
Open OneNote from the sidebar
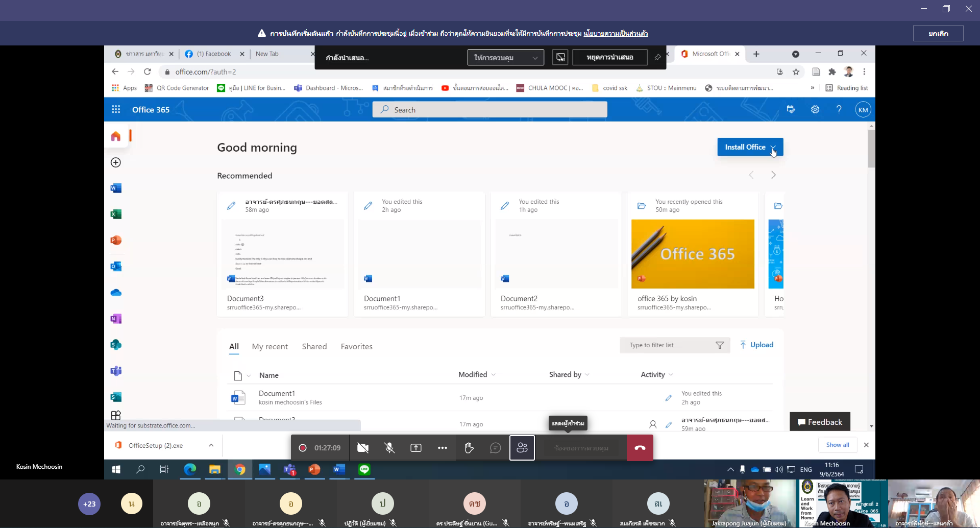pos(116,319)
